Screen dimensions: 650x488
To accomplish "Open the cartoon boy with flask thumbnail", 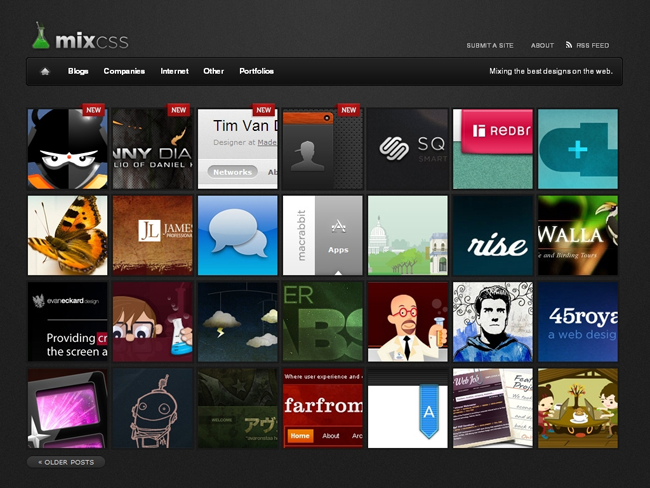I will (153, 322).
